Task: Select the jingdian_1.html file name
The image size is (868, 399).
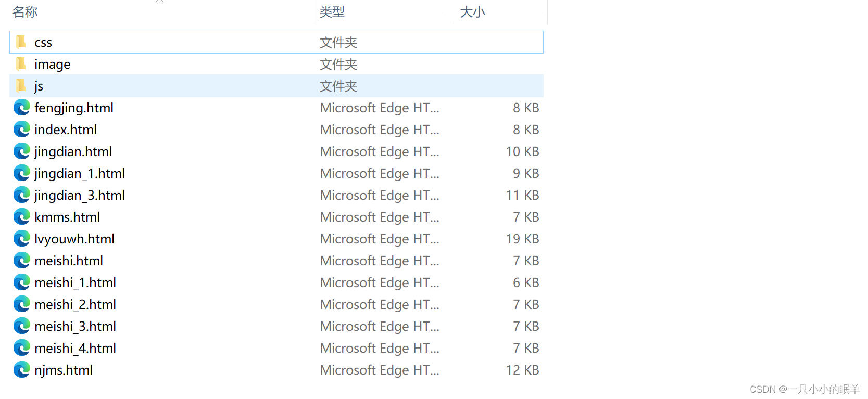Action: pos(79,173)
